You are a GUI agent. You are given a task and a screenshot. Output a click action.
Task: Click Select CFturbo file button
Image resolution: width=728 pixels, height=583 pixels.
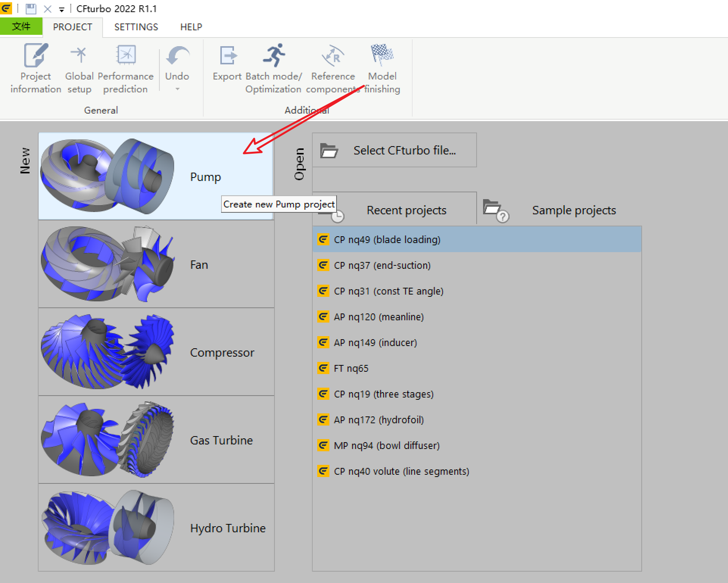394,150
